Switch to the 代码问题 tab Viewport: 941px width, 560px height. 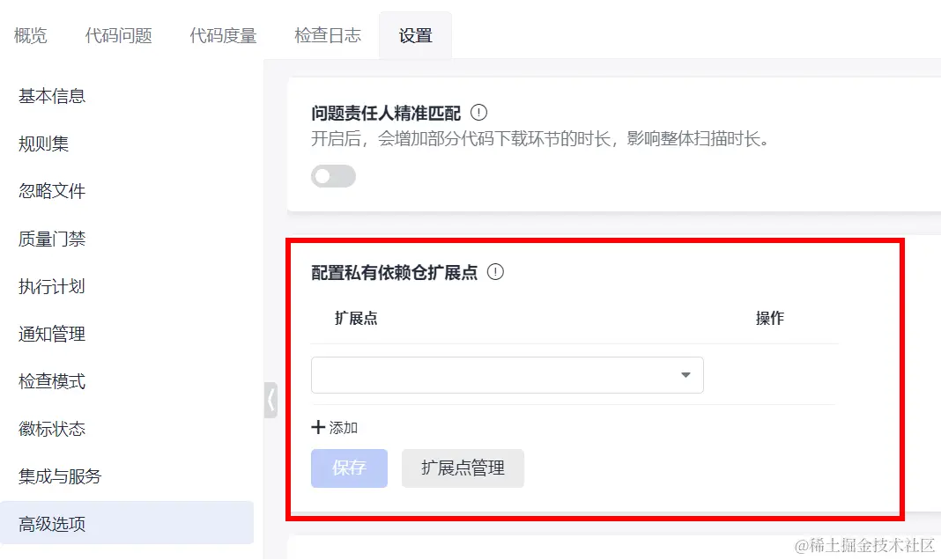(118, 35)
